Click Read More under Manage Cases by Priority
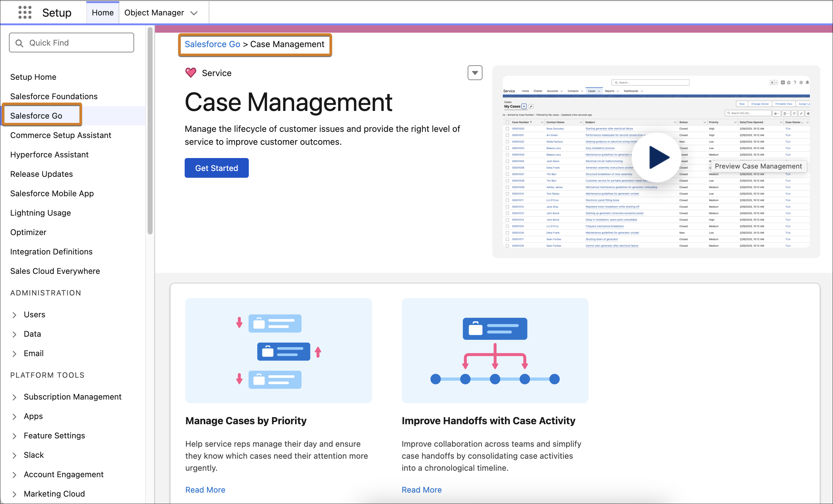The width and height of the screenshot is (833, 504). (205, 490)
